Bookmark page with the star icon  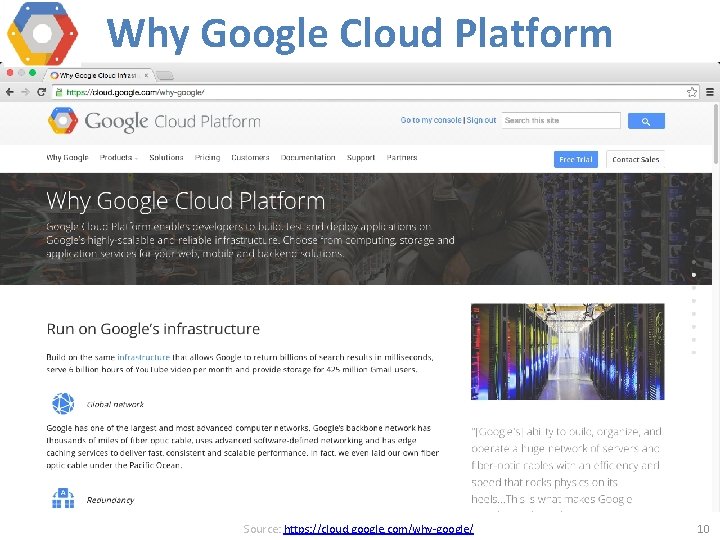point(692,92)
